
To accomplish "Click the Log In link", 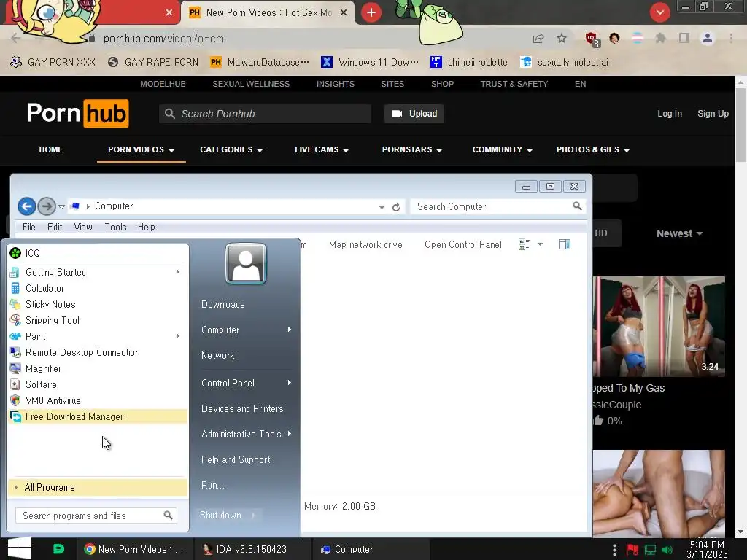I will click(670, 114).
